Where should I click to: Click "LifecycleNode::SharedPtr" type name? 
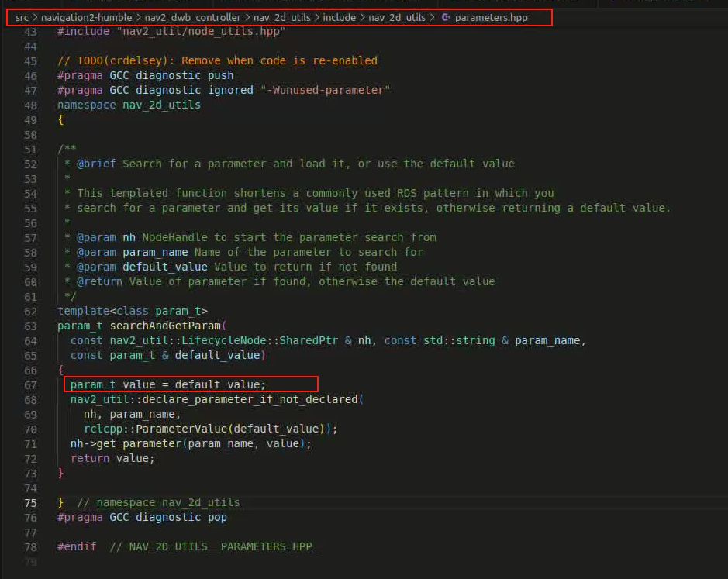[x=260, y=341]
